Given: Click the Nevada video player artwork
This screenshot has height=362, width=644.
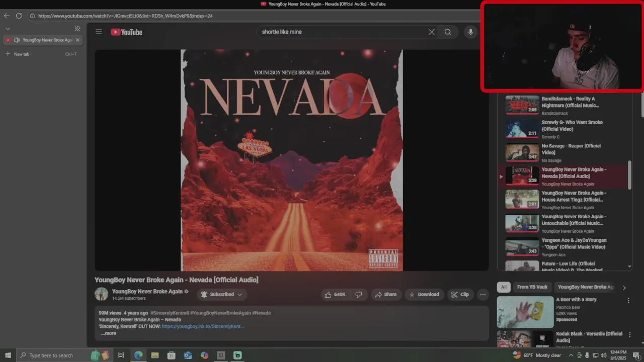Looking at the screenshot, I should [x=292, y=160].
